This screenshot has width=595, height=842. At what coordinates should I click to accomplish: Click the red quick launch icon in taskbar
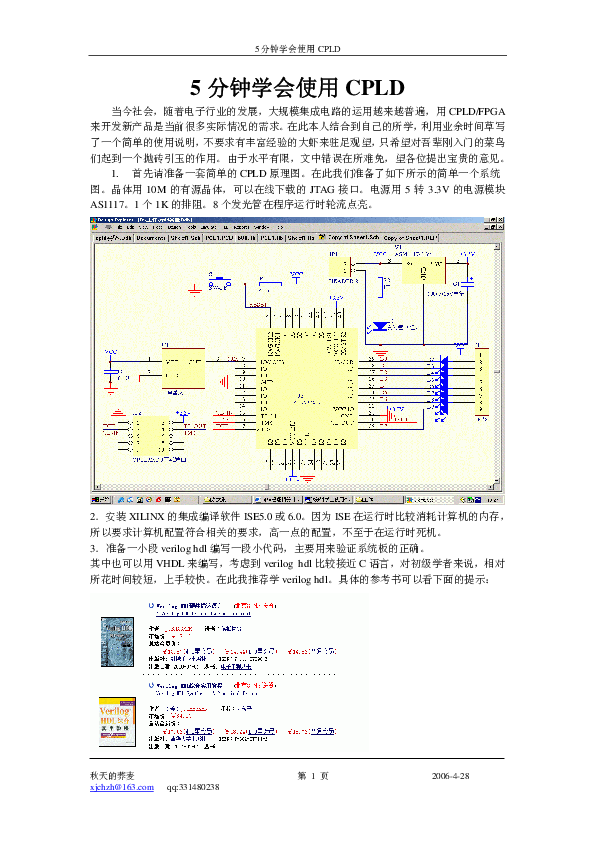158,500
